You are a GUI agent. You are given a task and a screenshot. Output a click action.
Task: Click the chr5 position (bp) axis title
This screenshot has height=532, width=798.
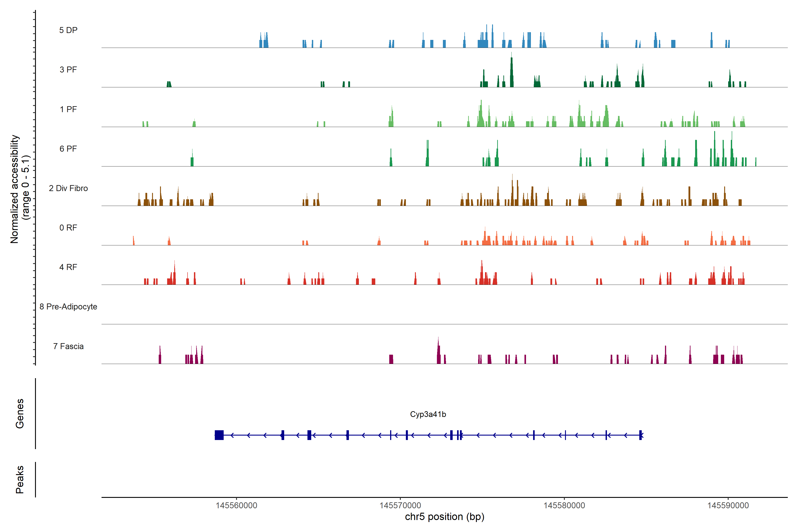444,517
